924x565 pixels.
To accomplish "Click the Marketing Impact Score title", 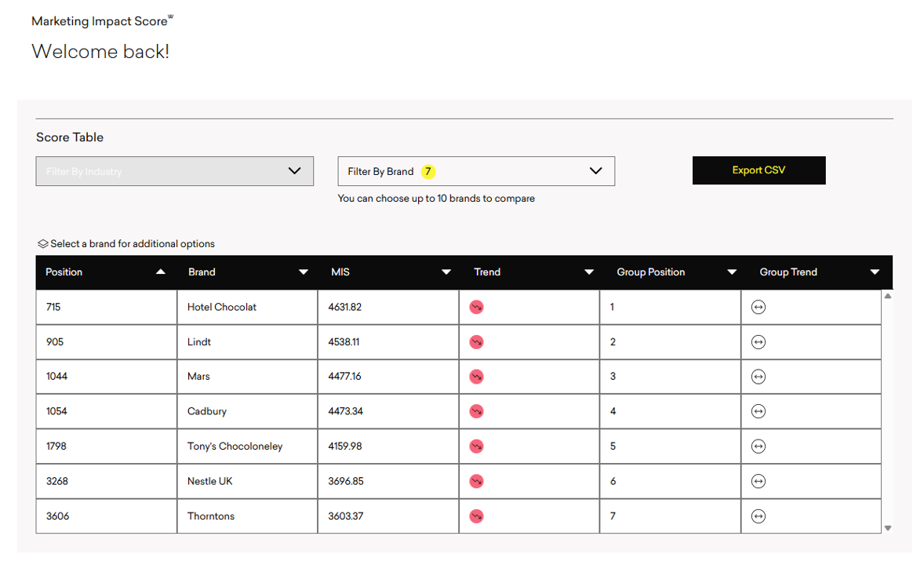I will point(102,21).
